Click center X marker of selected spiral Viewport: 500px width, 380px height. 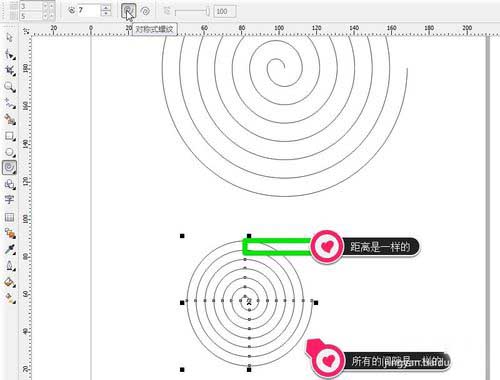click(249, 303)
